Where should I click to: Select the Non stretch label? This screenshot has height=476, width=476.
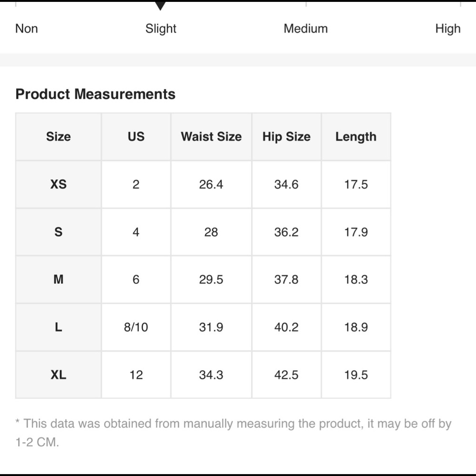click(27, 29)
